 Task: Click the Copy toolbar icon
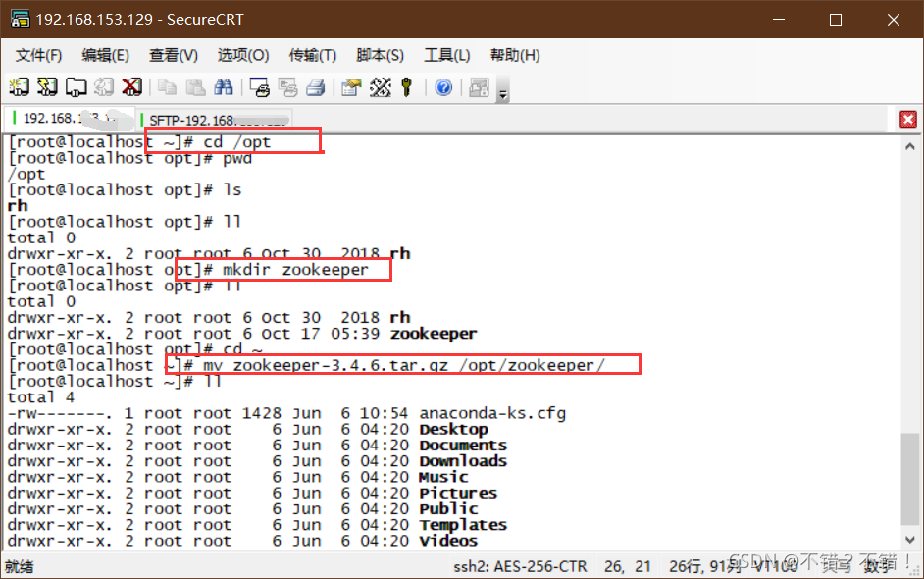click(x=168, y=87)
